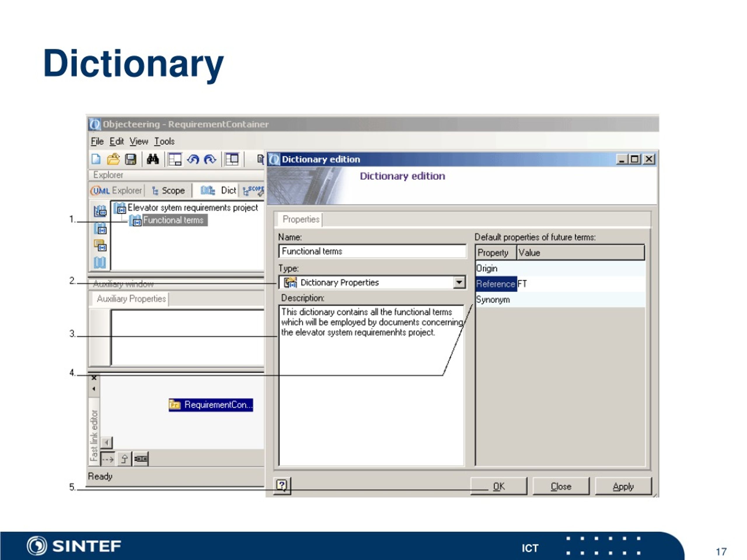This screenshot has width=747, height=560.
Task: Maximize the Dictionary edition dialog
Action: pos(635,159)
